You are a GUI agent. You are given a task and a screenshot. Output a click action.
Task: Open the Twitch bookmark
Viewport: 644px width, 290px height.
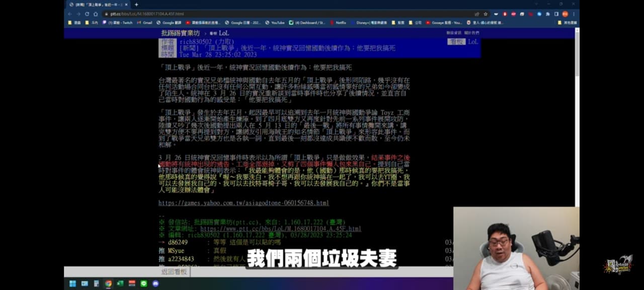[x=118, y=23]
